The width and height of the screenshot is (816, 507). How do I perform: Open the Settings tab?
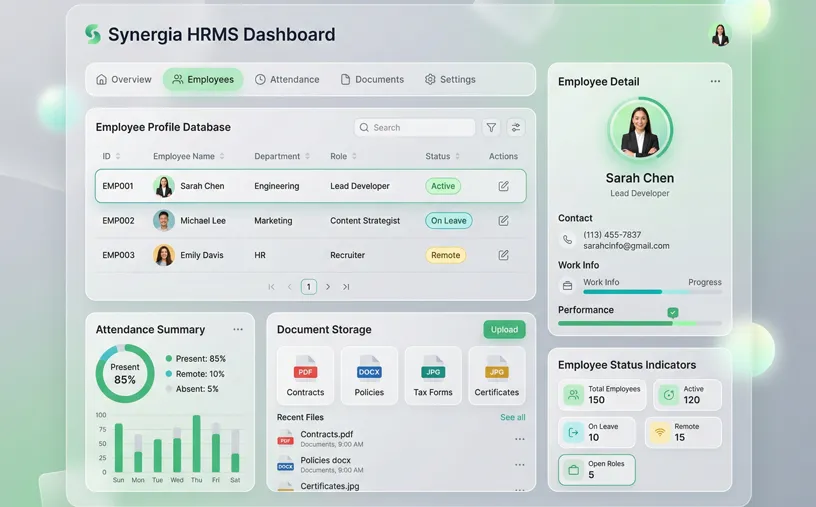450,80
